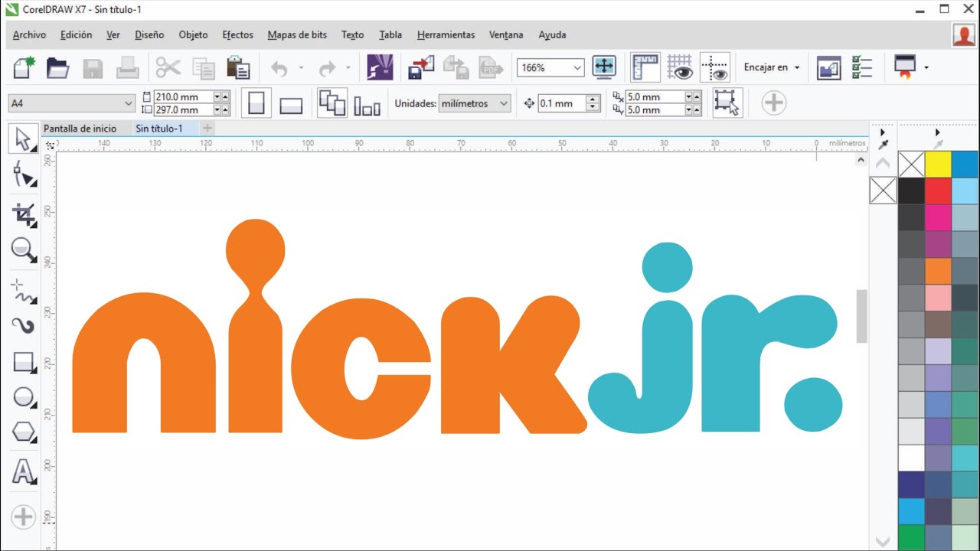Toggle Show guidelines button
Screen dimensions: 980x551
tap(715, 67)
